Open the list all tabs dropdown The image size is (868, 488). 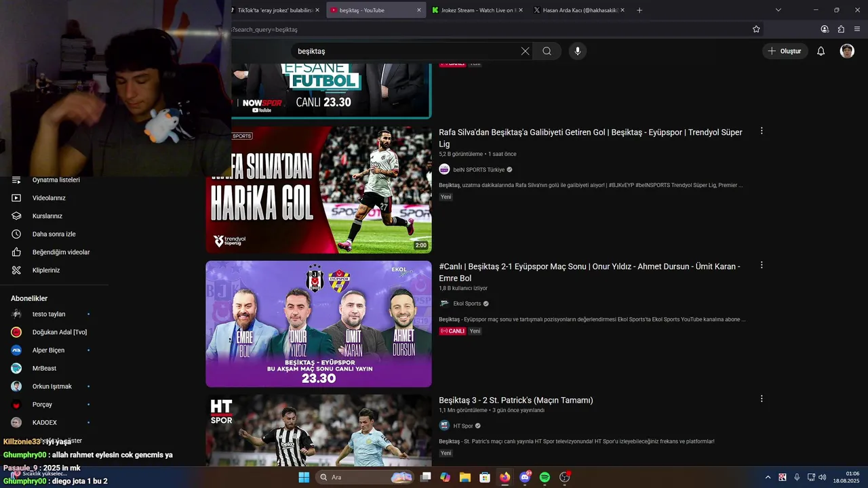[778, 10]
